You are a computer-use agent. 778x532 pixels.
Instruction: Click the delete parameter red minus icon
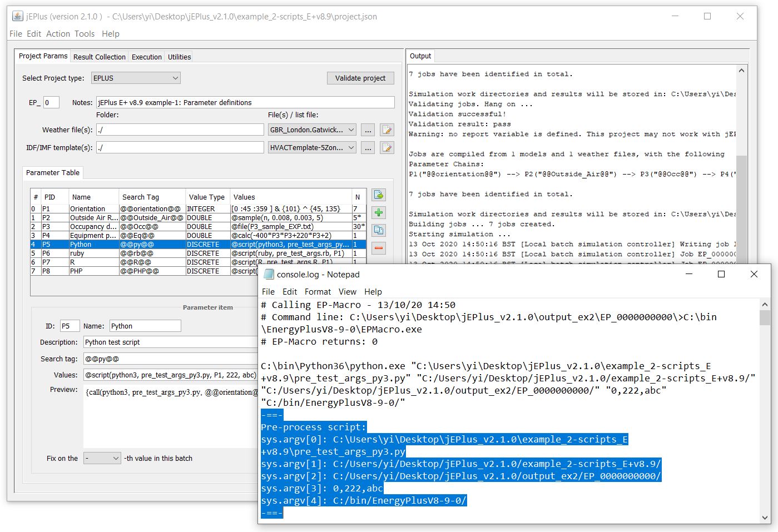(x=379, y=248)
